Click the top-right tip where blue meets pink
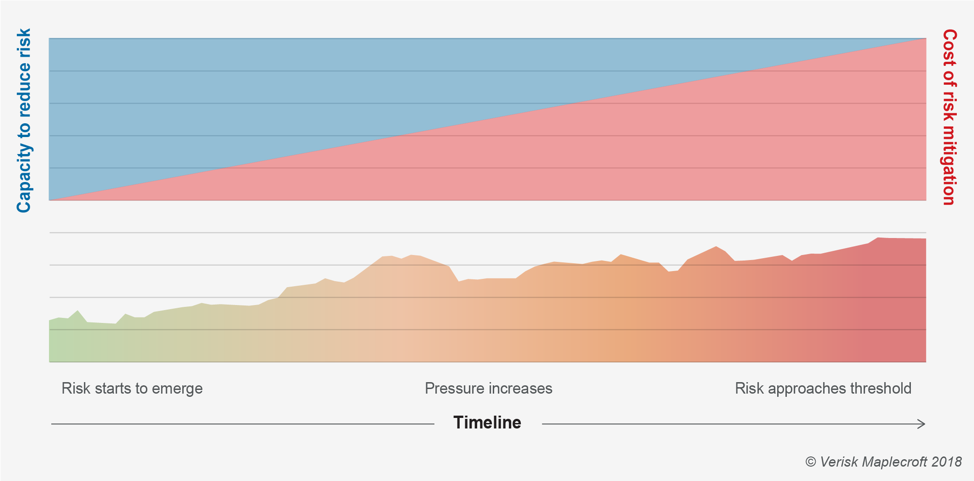974x481 pixels. point(922,40)
